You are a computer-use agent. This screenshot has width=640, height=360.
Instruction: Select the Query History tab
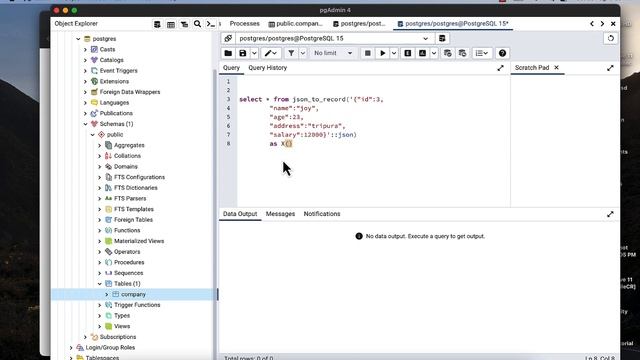point(268,68)
